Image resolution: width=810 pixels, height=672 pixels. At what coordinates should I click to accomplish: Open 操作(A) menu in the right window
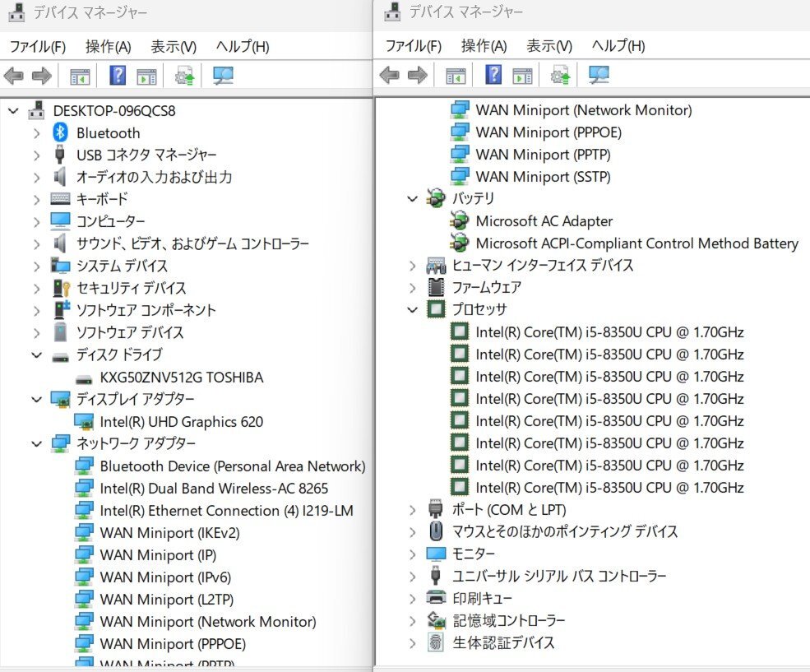tap(484, 46)
